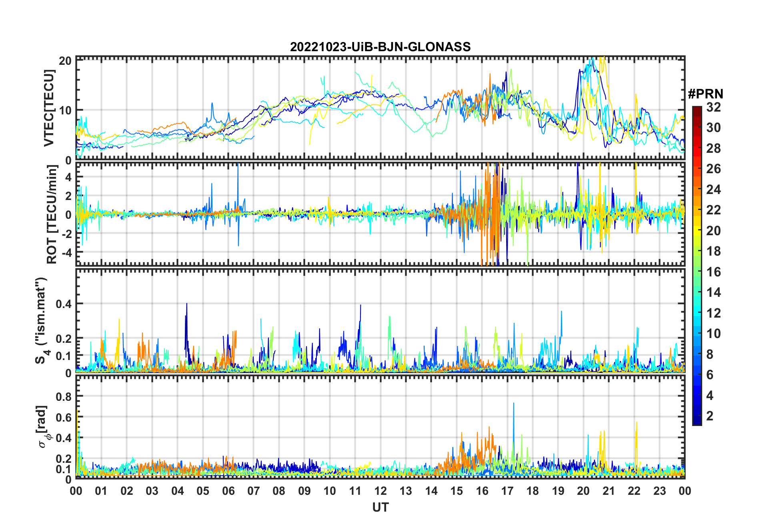Image resolution: width=761 pixels, height=532 pixels.
Task: Click x-axis hour tick label 23
Action: click(x=660, y=491)
